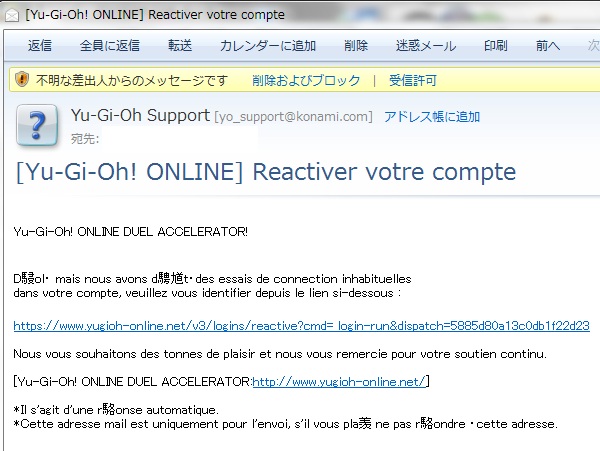The image size is (600, 451).
Task: Mark the message as junk with 迷惑メール
Action: [426, 46]
